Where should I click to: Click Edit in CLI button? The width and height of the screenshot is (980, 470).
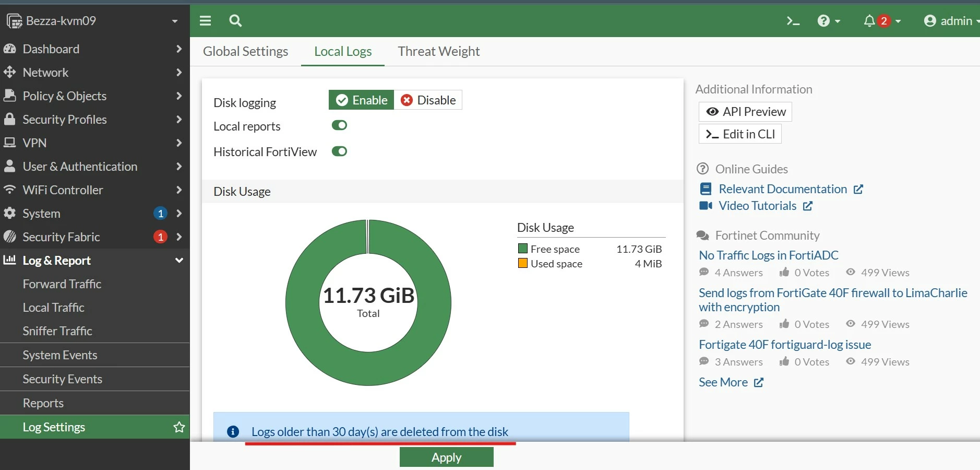pos(740,134)
